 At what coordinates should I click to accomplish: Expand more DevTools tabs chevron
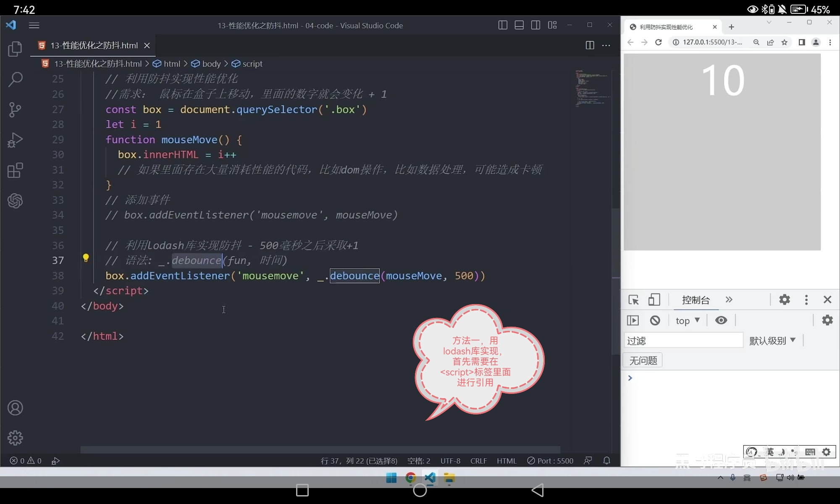729,300
